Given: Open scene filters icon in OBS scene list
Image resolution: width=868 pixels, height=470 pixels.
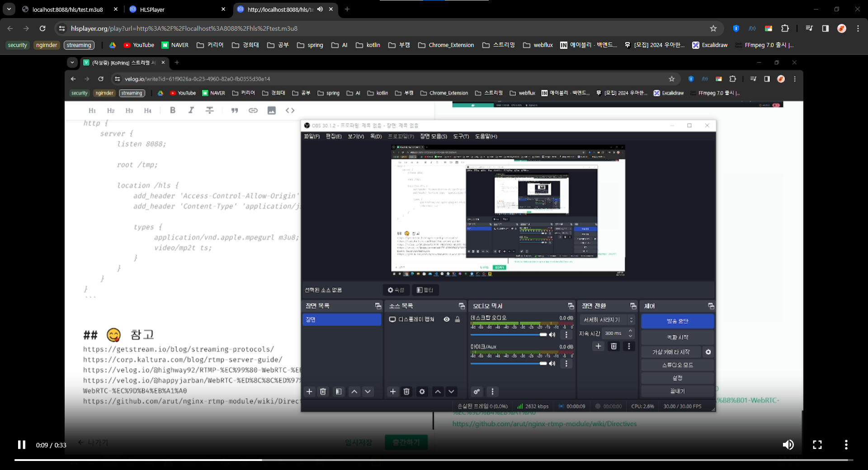Looking at the screenshot, I should point(339,392).
